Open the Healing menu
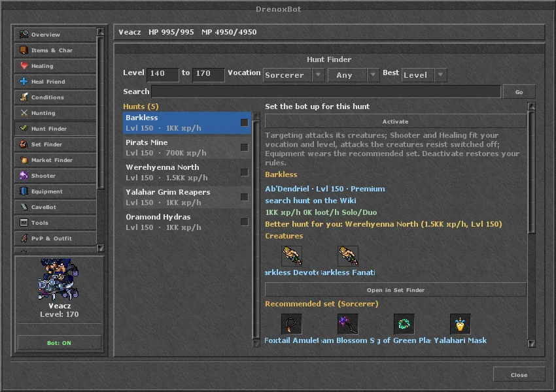556x392 pixels. [56, 65]
